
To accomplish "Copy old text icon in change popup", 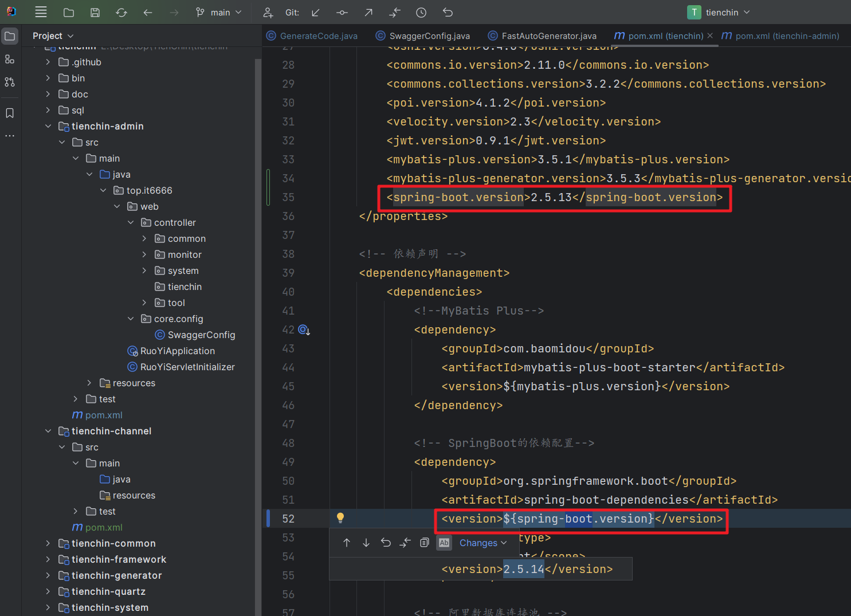I will point(425,543).
